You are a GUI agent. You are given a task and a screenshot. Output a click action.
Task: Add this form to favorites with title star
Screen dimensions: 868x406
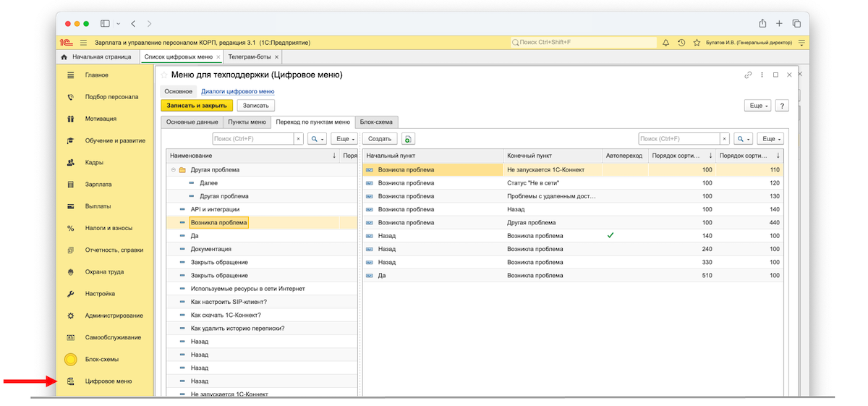pos(164,75)
